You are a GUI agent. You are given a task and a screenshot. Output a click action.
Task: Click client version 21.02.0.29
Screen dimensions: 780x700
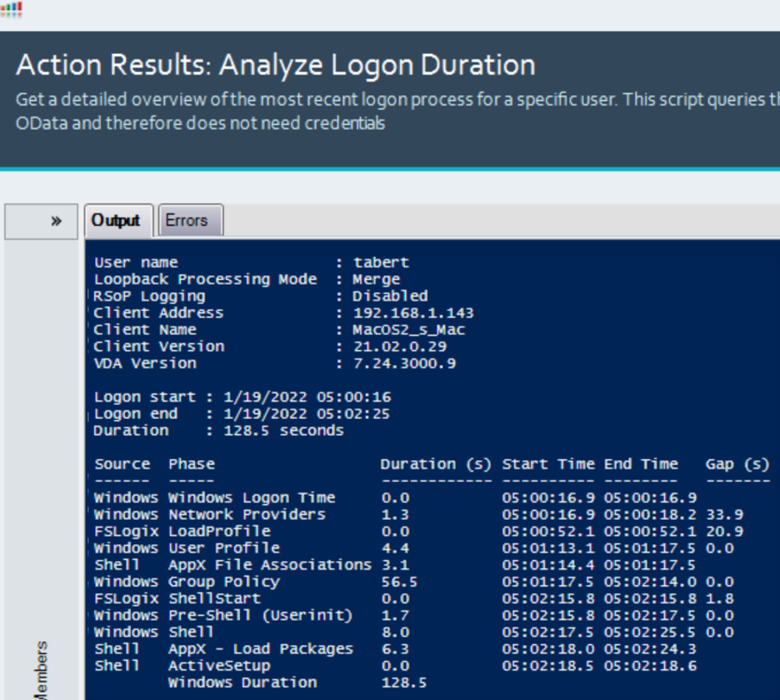[400, 347]
